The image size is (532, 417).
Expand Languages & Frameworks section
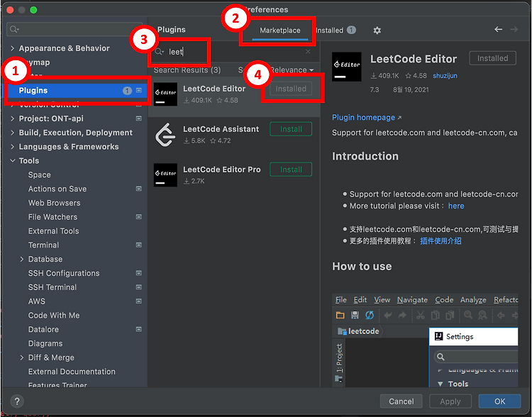click(x=13, y=147)
